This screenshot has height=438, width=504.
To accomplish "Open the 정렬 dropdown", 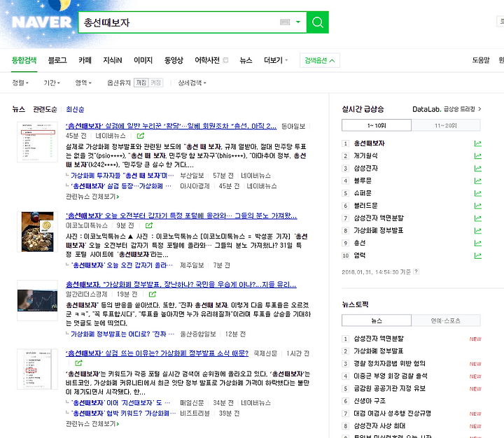I will click(x=20, y=83).
